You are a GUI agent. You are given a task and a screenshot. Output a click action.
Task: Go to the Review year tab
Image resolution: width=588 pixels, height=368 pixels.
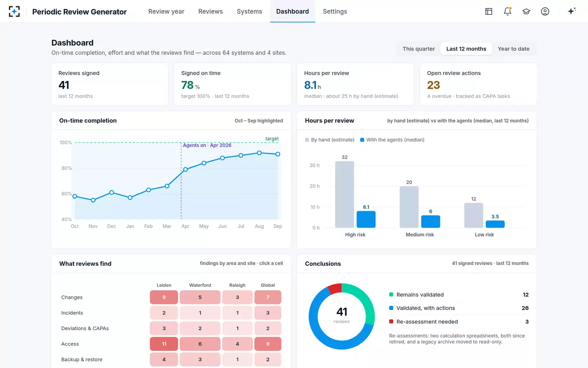click(166, 11)
